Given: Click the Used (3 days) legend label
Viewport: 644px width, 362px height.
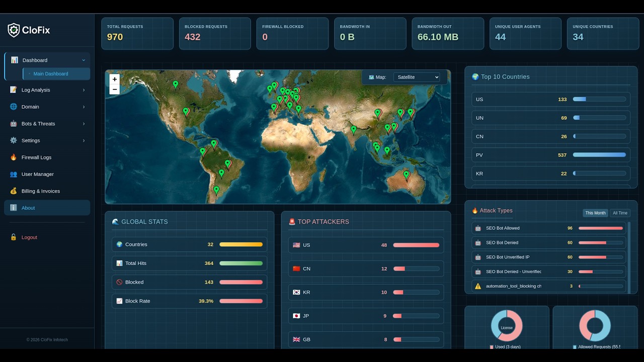Looking at the screenshot, I should pyautogui.click(x=508, y=347).
